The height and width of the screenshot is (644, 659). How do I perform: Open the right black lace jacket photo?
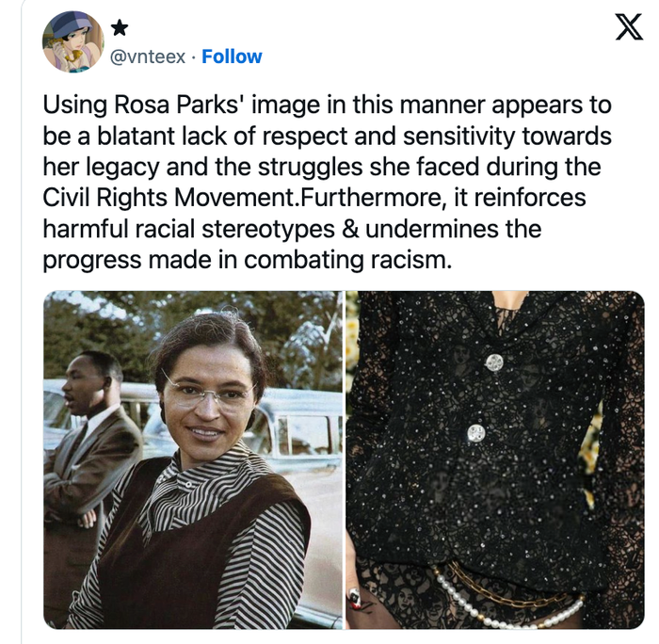point(495,459)
